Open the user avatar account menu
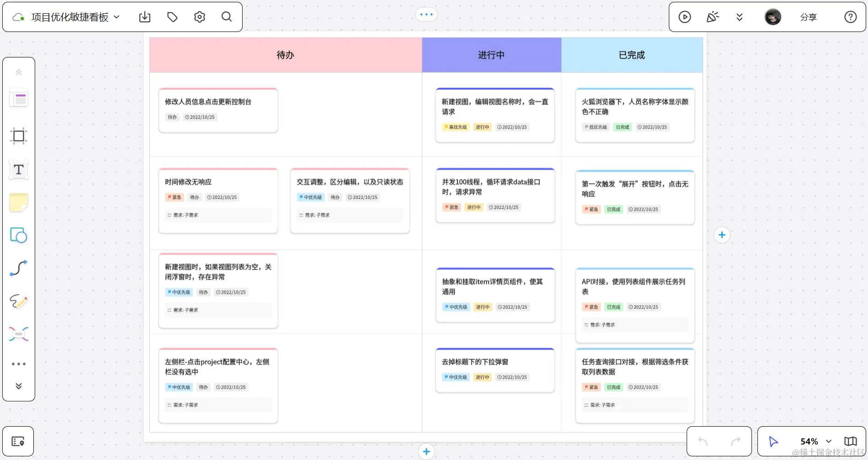The width and height of the screenshot is (868, 460). (x=773, y=17)
